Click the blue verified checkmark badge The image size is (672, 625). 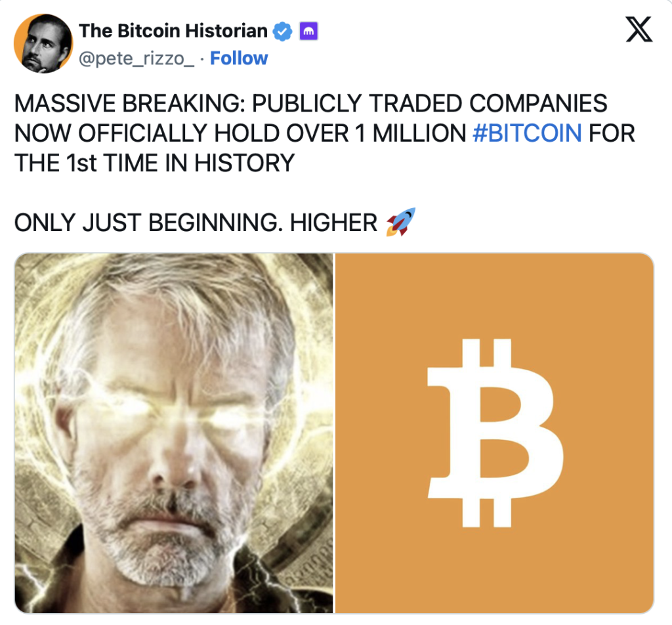tap(282, 32)
